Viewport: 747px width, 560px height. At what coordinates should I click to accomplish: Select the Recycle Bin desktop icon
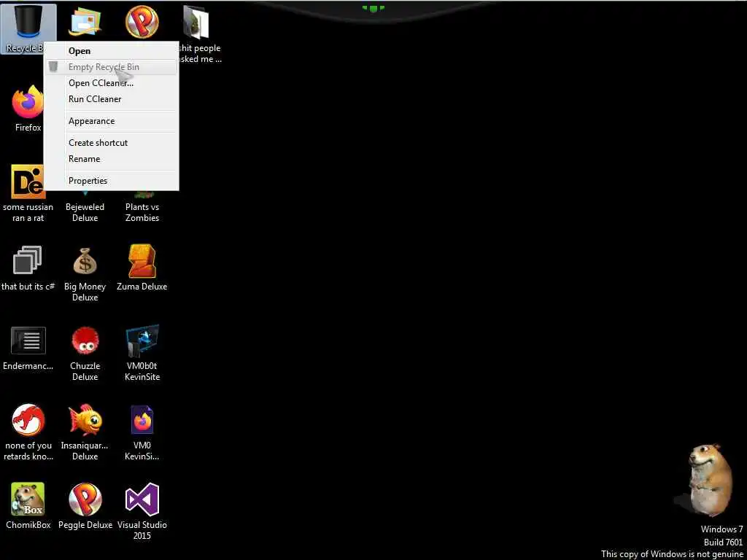tap(28, 21)
